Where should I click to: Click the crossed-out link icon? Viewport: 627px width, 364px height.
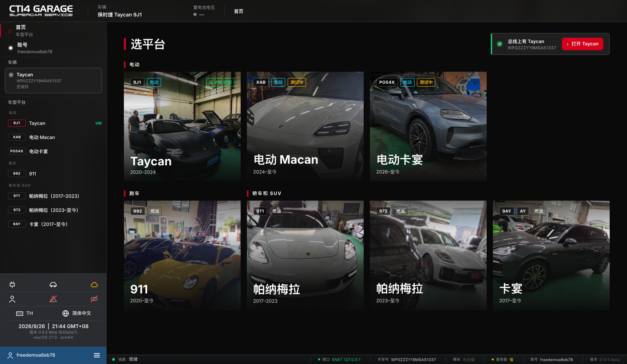pos(94,299)
